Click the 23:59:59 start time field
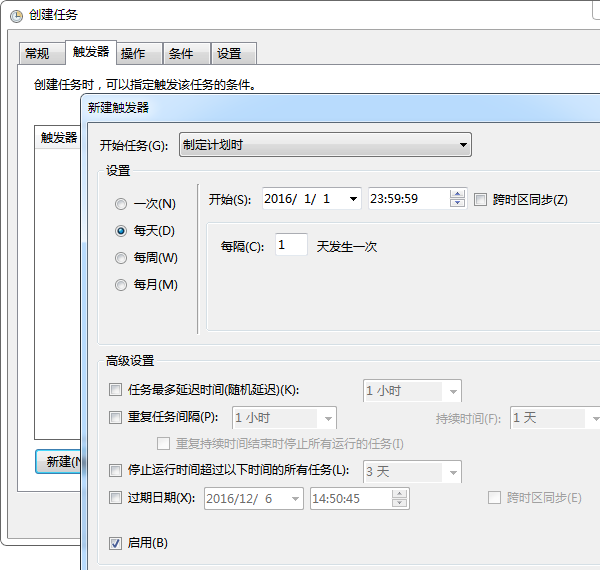The image size is (600, 570). [x=408, y=199]
